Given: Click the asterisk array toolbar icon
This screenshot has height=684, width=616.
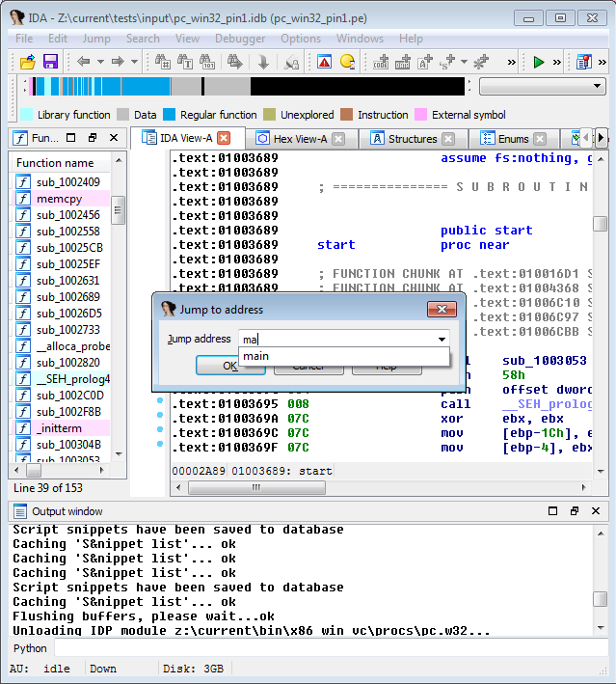Looking at the screenshot, I should pos(481,62).
